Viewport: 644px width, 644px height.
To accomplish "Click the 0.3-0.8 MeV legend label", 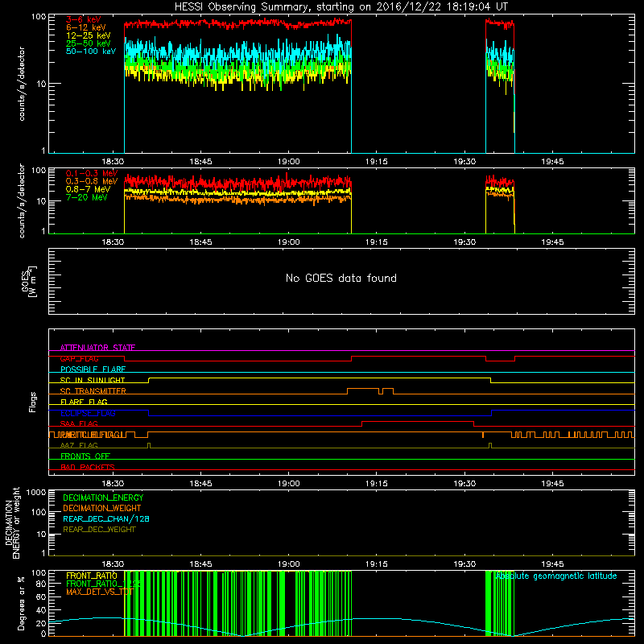I will (92, 181).
